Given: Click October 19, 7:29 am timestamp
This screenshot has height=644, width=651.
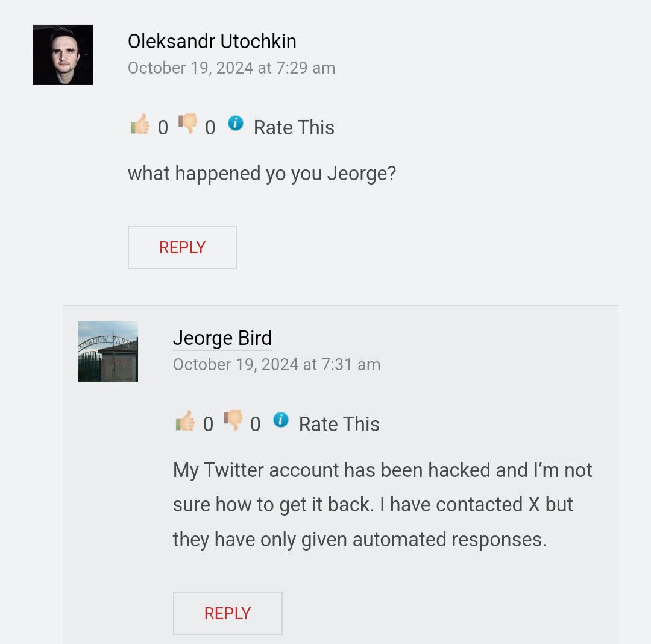Looking at the screenshot, I should click(x=231, y=68).
